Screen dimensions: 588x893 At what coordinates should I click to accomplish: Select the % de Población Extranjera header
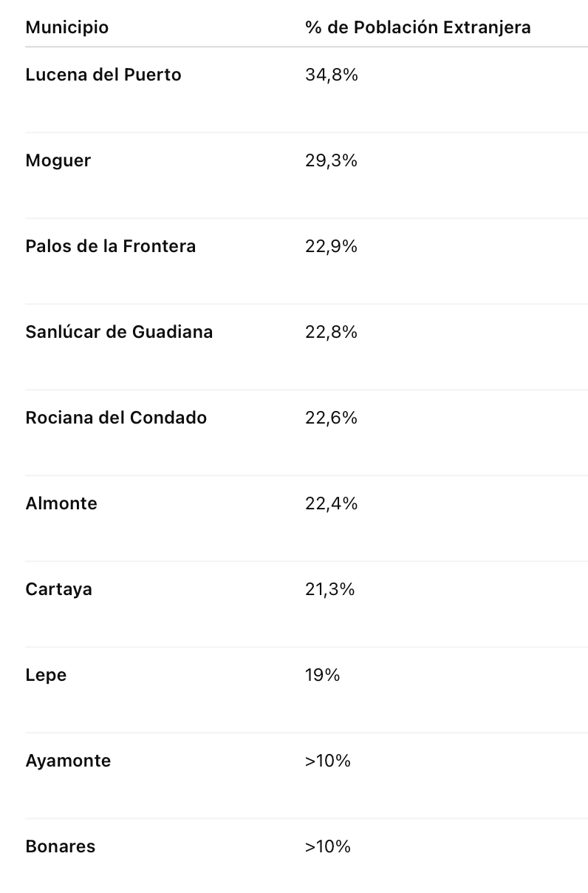(417, 27)
